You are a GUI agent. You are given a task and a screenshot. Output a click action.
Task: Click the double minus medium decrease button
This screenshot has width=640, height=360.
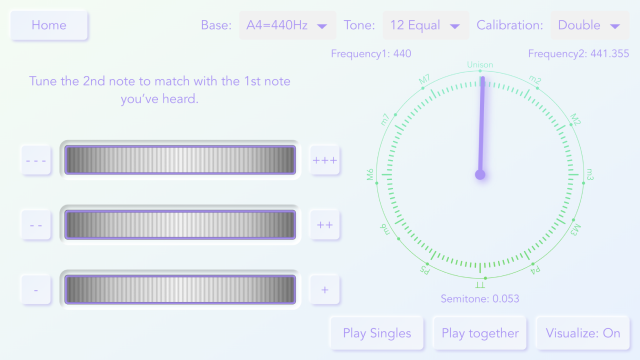coord(36,225)
